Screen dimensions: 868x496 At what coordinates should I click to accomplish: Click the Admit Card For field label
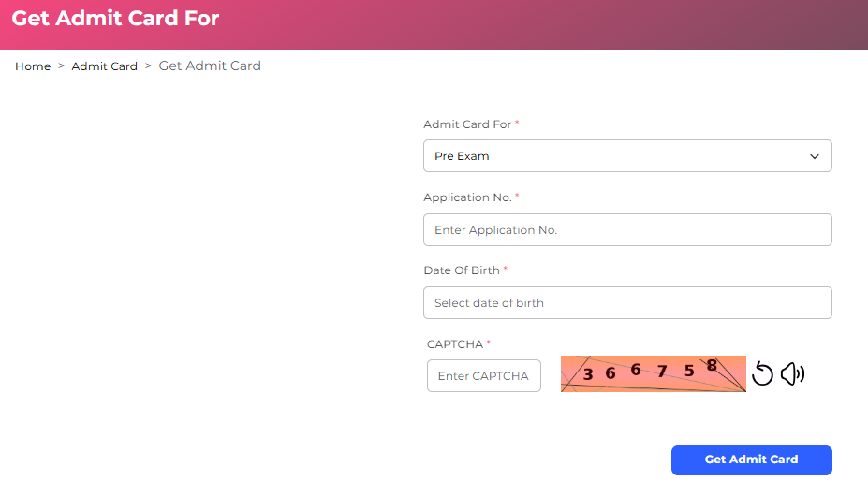tap(467, 124)
